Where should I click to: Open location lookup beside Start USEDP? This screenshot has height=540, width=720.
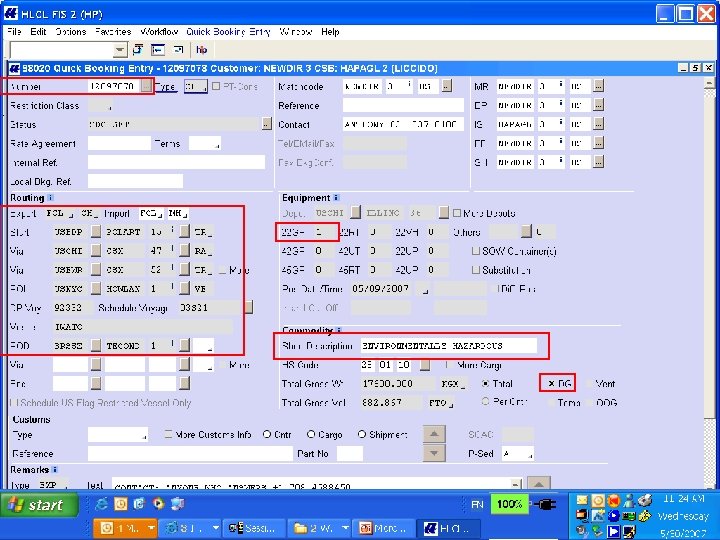(95, 231)
